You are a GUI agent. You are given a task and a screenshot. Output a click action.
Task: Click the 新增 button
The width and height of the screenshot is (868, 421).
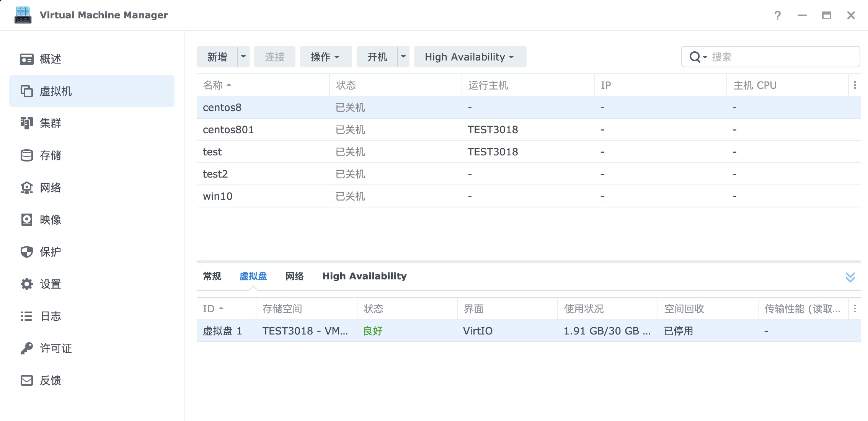point(217,57)
